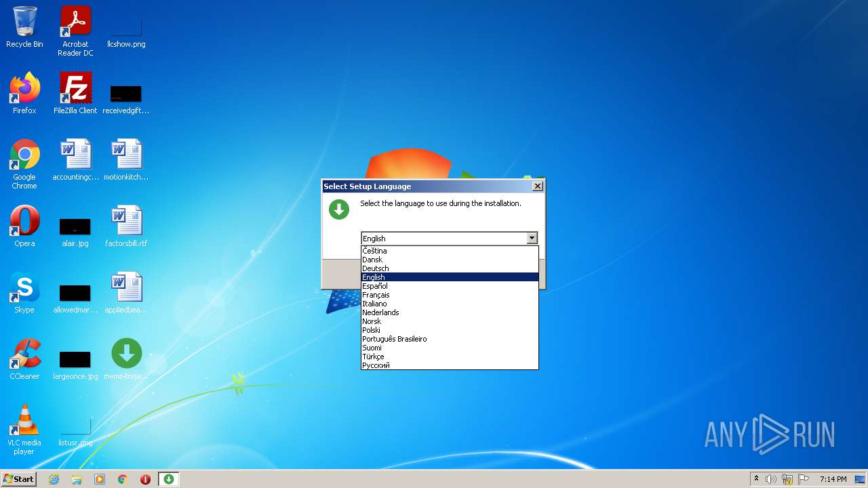Open the volume control tray icon
The width and height of the screenshot is (868, 488).
771,479
